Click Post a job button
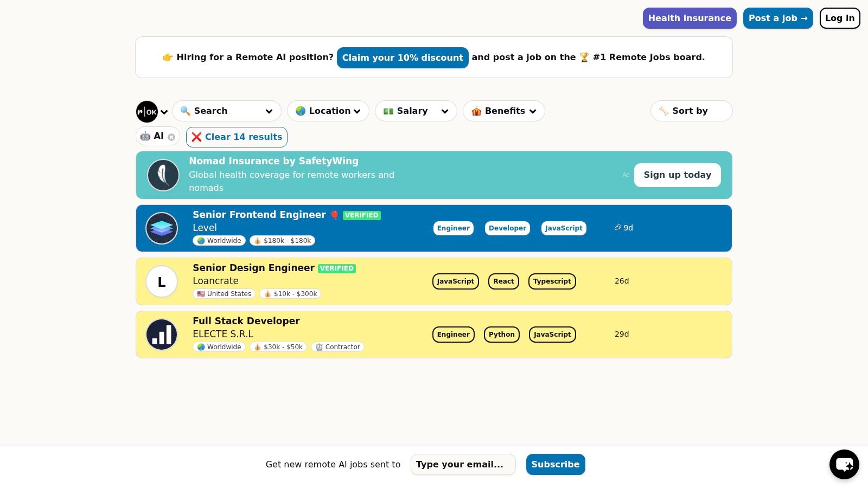This screenshot has height=488, width=868. pyautogui.click(x=778, y=18)
